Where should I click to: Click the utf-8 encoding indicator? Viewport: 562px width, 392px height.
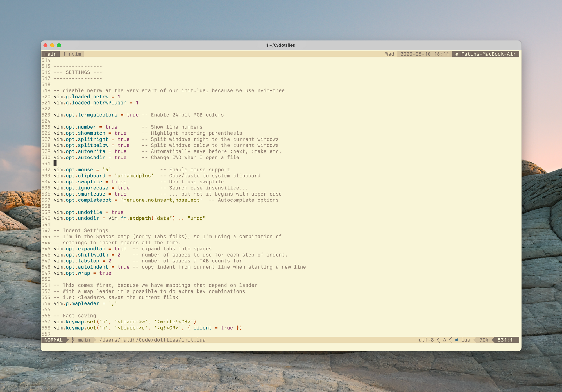(x=426, y=340)
